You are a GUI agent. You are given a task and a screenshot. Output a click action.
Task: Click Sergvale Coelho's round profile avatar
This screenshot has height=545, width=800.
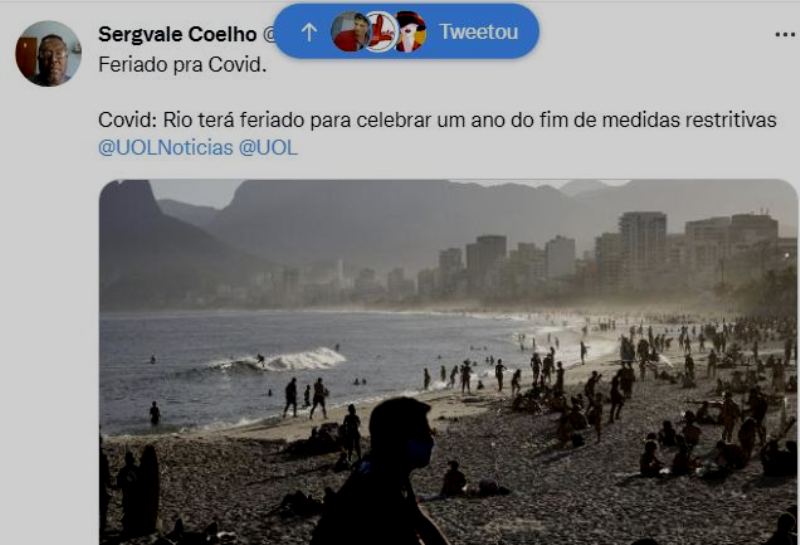[x=48, y=54]
